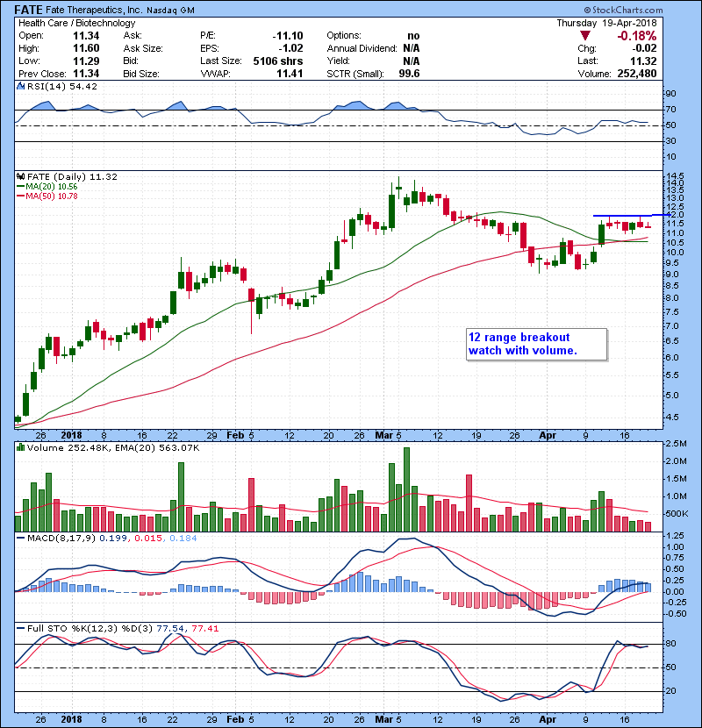Click the 12 range breakout annotation box

click(x=537, y=344)
